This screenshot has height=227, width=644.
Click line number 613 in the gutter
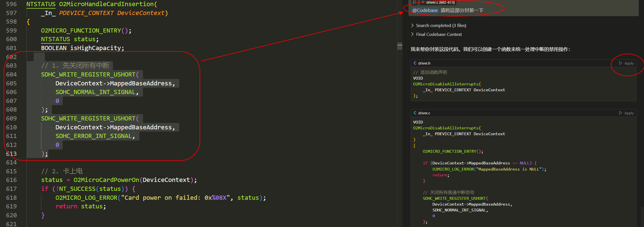coord(11,154)
